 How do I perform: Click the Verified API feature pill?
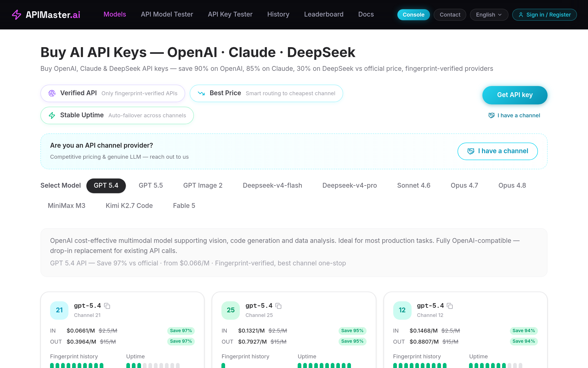pos(113,93)
